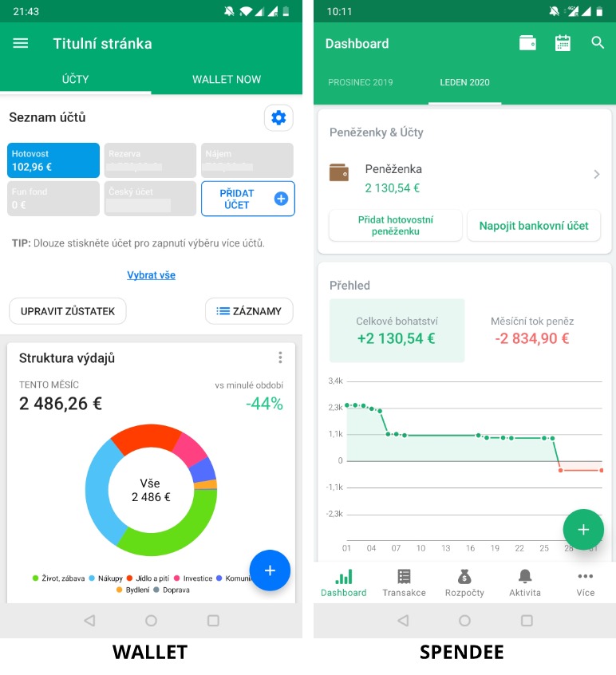Open the calendar icon in Spendee header

(x=563, y=43)
